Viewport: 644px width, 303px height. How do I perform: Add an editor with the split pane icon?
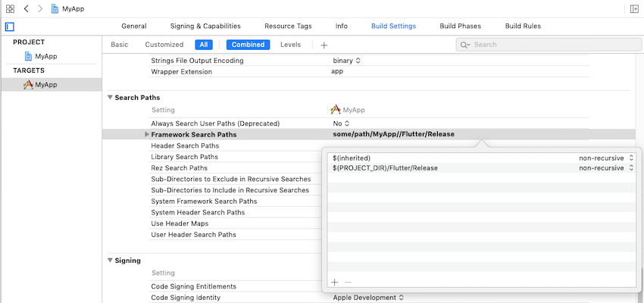click(634, 8)
